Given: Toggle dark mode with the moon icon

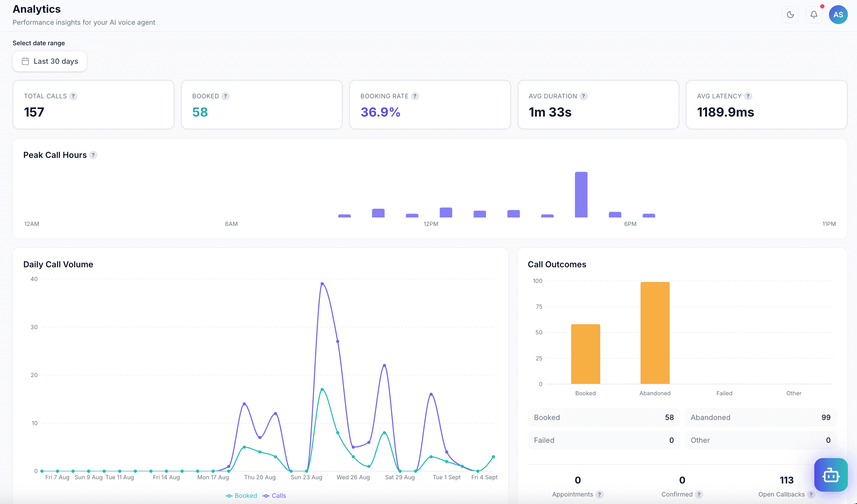Looking at the screenshot, I should [x=790, y=15].
